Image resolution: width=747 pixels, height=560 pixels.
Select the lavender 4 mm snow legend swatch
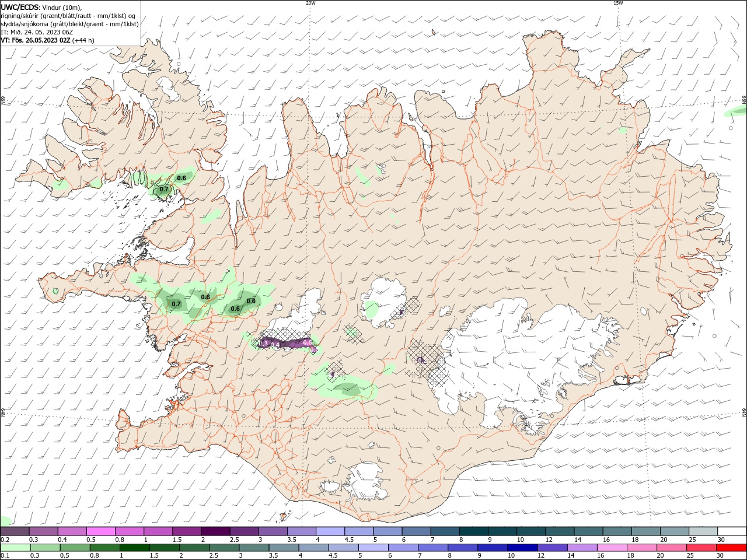329,531
